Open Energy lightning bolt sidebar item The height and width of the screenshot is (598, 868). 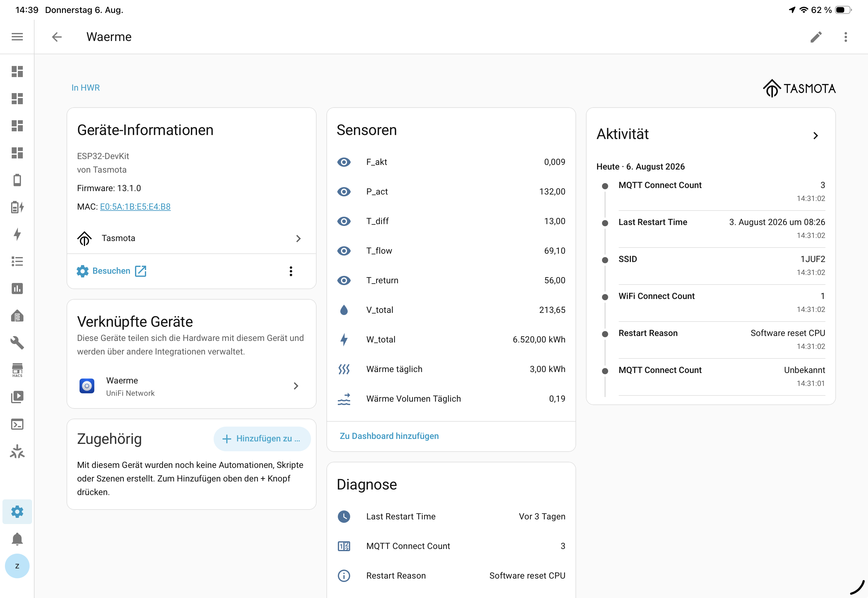17,234
